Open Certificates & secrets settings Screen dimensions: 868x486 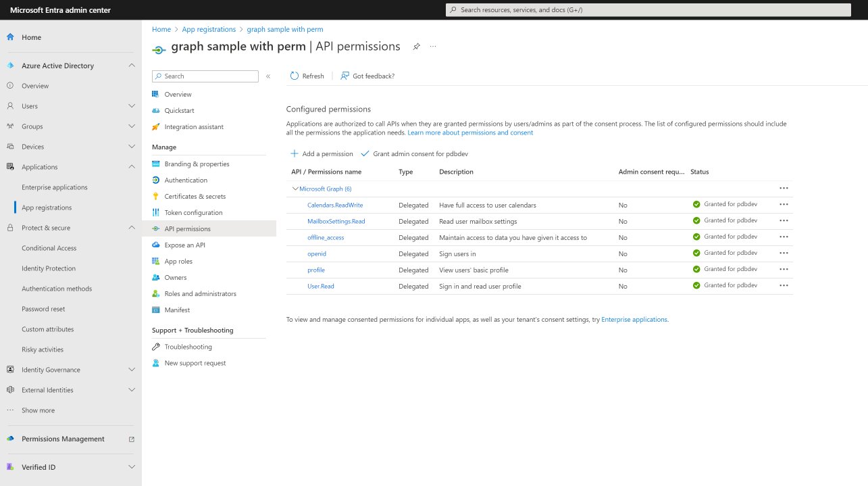coord(196,196)
